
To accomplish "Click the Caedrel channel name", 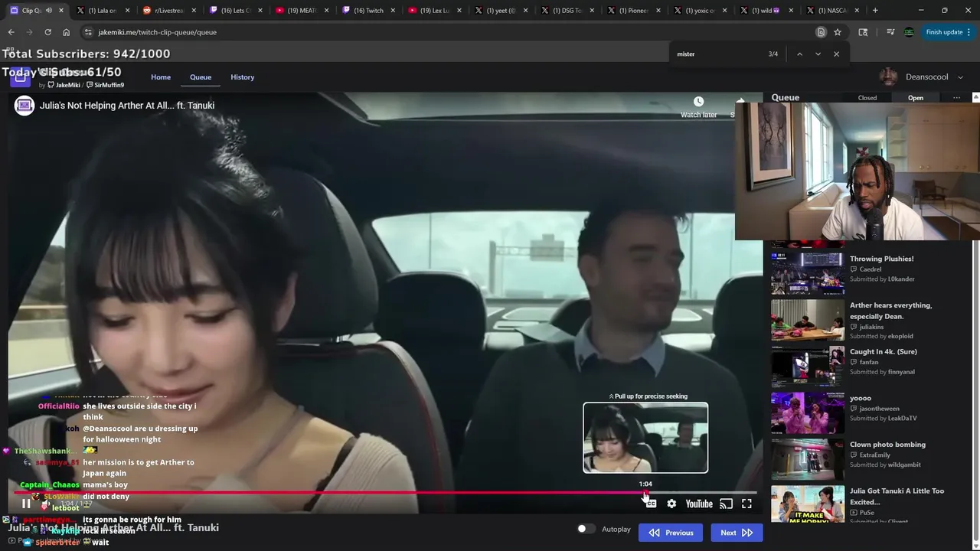I will (x=871, y=269).
